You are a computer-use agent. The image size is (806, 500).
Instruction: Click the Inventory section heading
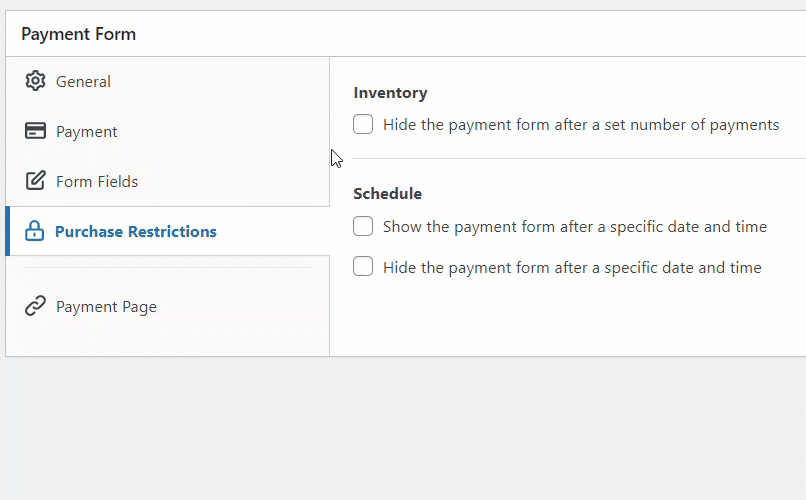tap(390, 93)
